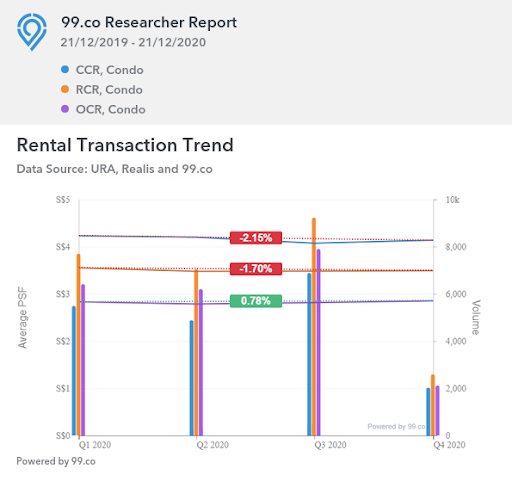Image resolution: width=512 pixels, height=481 pixels.
Task: Click the 99.co location pin logo
Action: 32,32
